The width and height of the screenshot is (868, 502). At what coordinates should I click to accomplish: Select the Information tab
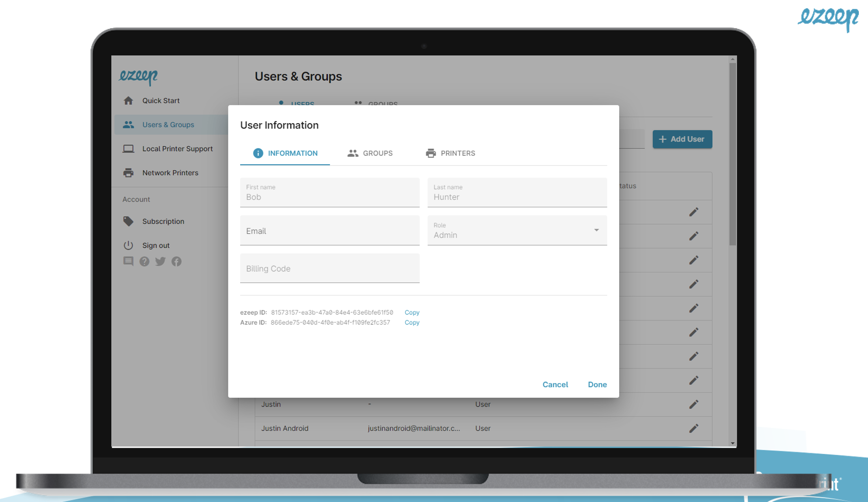(x=285, y=153)
